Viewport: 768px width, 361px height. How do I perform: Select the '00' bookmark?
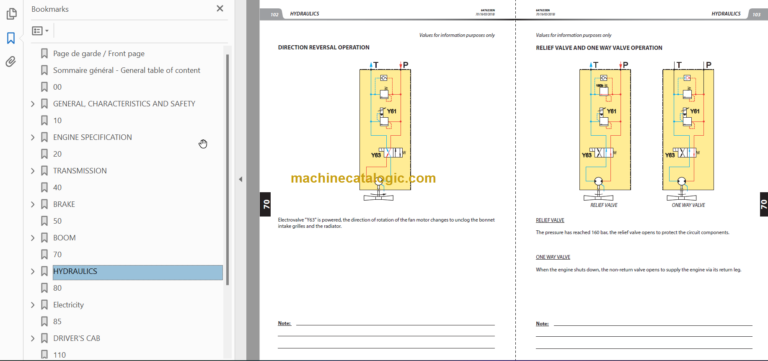pyautogui.click(x=57, y=87)
